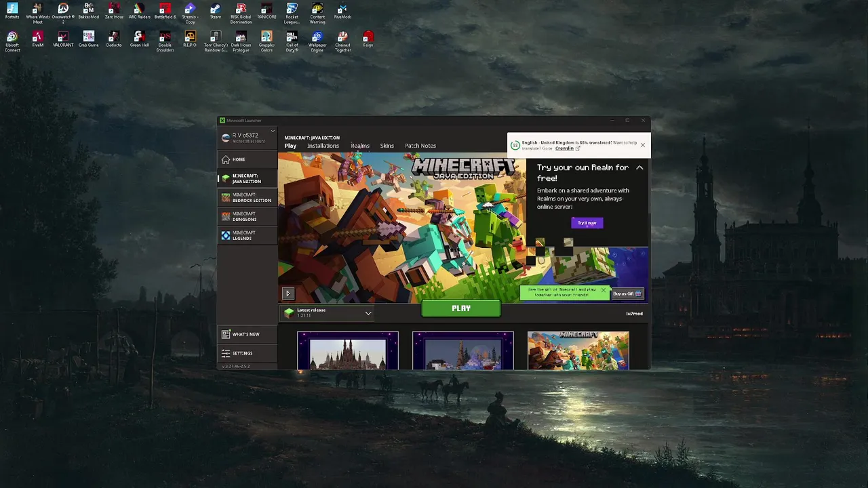The height and width of the screenshot is (488, 868).
Task: Select Minecraft Dungeons in the sidebar
Action: point(246,216)
